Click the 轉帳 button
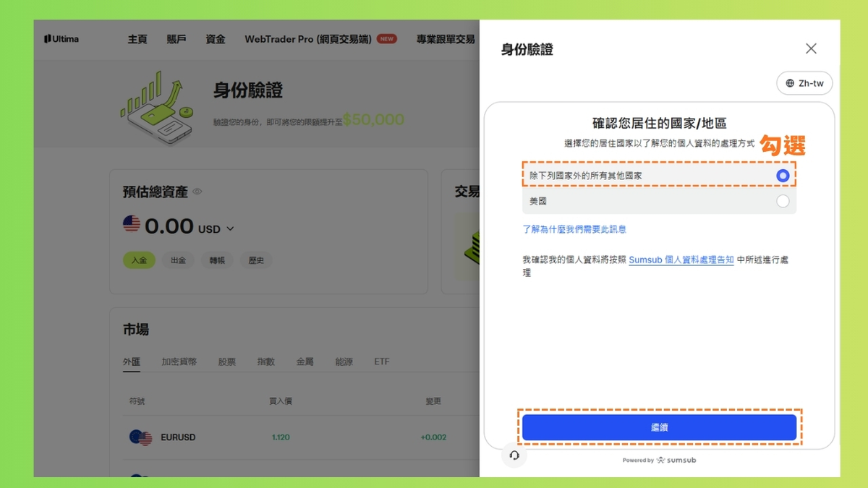 pos(217,260)
